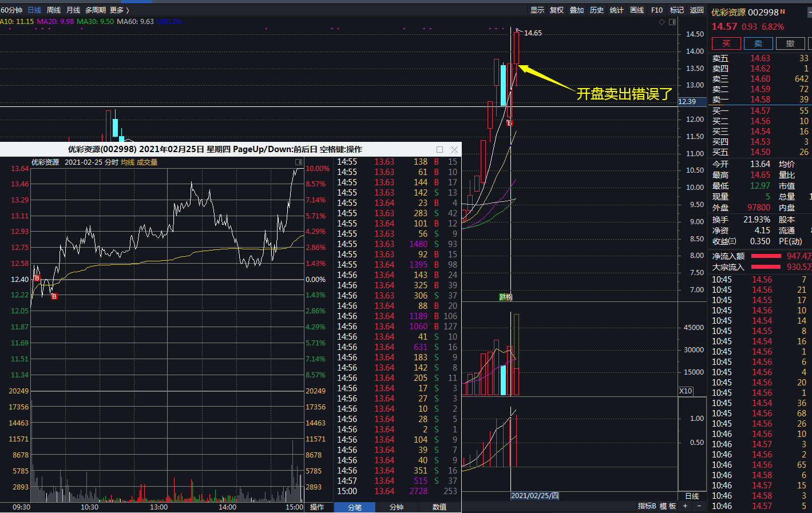Image resolution: width=812 pixels, height=513 pixels.
Task: Click the red 买 buy button
Action: pyautogui.click(x=726, y=43)
